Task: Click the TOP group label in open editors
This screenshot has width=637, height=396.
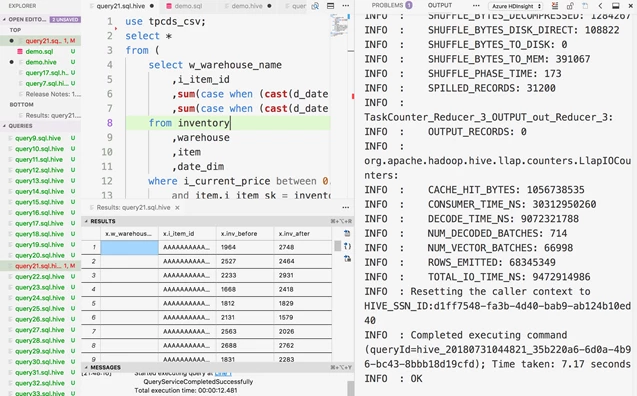Action: (15, 30)
